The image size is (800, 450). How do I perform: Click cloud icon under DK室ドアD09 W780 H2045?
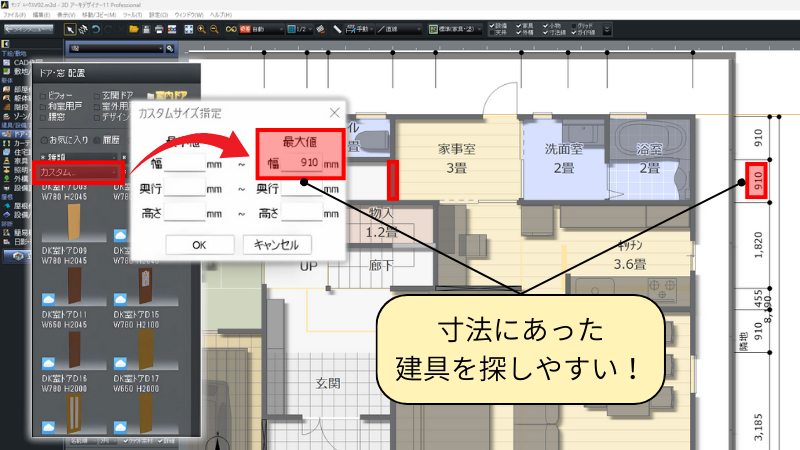(48, 298)
